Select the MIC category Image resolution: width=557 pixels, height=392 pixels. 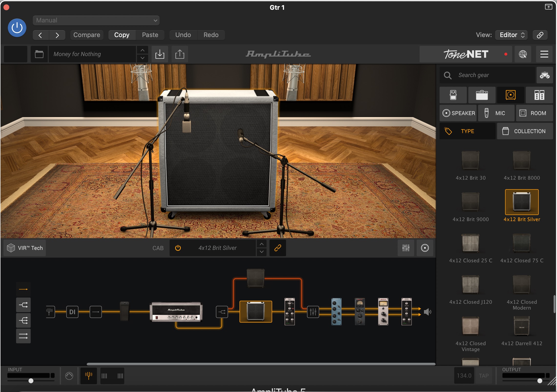496,113
